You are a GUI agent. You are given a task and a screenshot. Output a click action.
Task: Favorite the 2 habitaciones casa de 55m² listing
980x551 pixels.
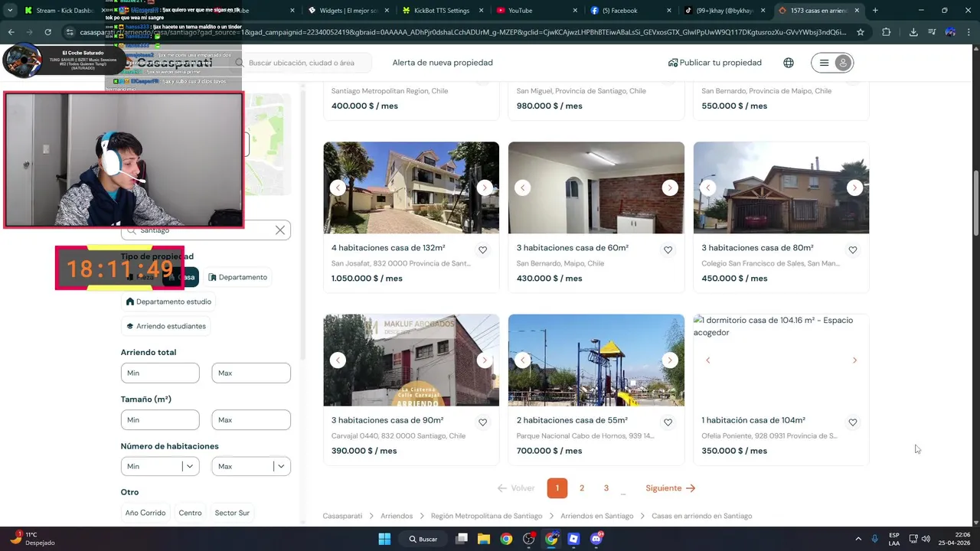pyautogui.click(x=668, y=422)
